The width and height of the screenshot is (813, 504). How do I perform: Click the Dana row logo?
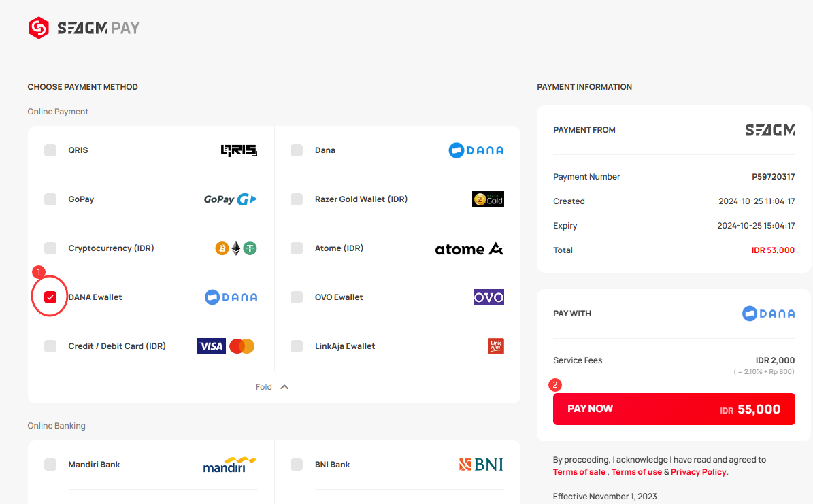click(476, 150)
